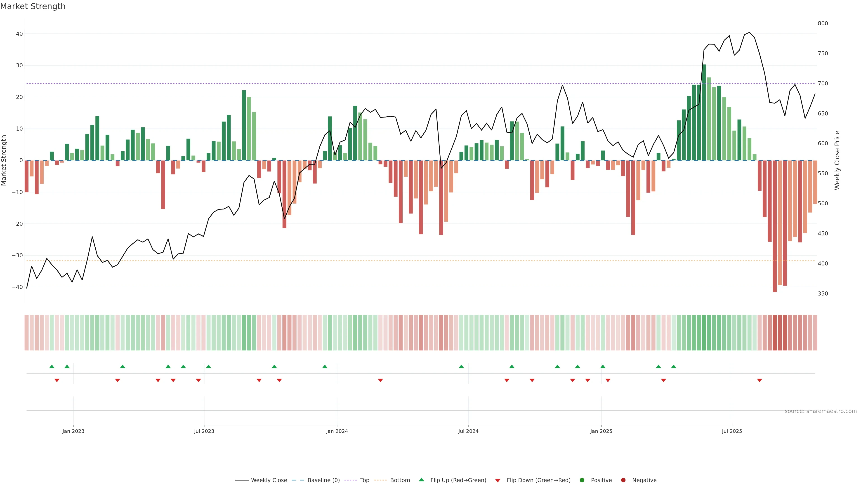The height and width of the screenshot is (488, 868).
Task: Click the source: sharemaestro.com text
Action: point(821,411)
